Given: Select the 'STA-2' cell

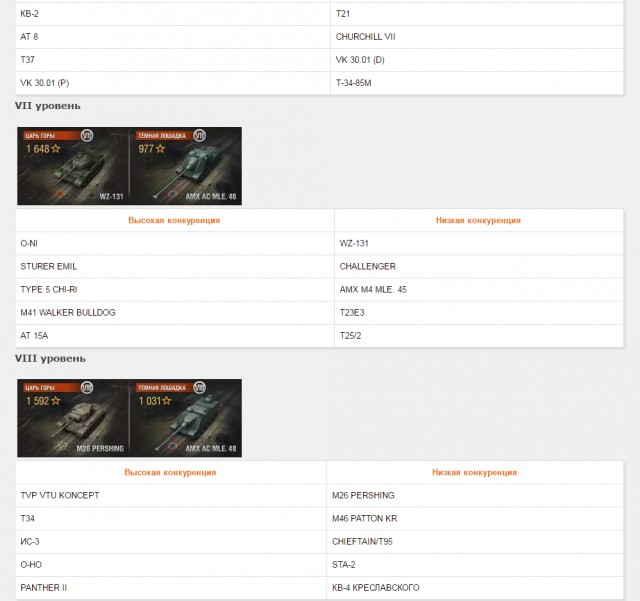Looking at the screenshot, I should 475,565.
